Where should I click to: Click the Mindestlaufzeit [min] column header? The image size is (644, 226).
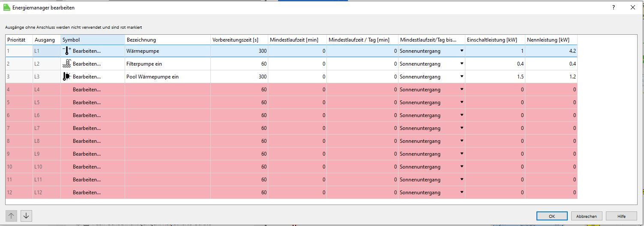click(297, 39)
